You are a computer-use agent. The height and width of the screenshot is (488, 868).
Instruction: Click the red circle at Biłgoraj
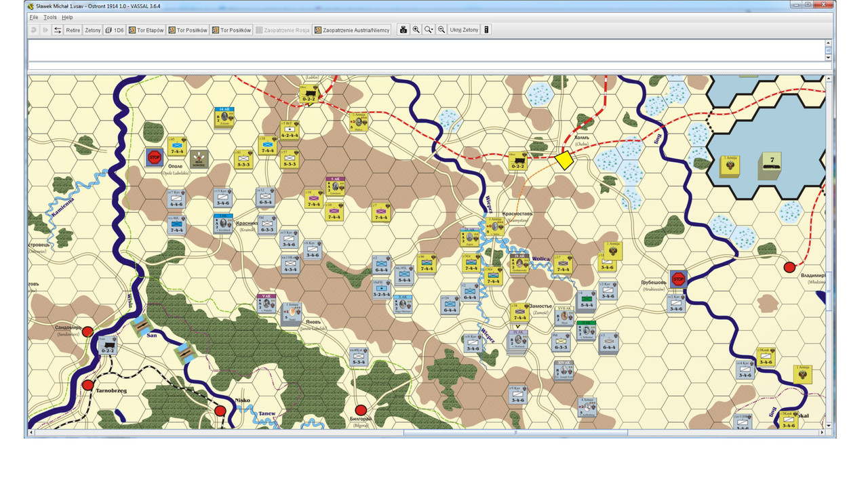coord(361,410)
